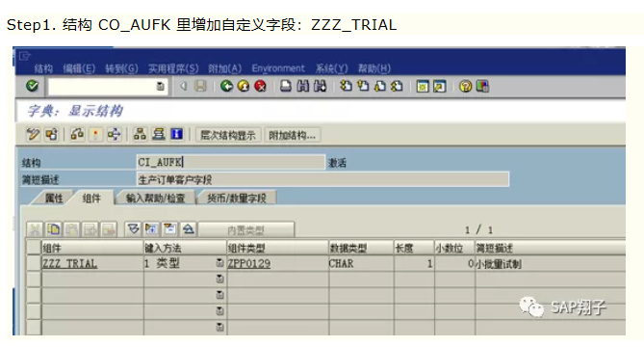Screen dimensions: 644x347
Task: Open the Environment menu
Action: click(x=278, y=68)
